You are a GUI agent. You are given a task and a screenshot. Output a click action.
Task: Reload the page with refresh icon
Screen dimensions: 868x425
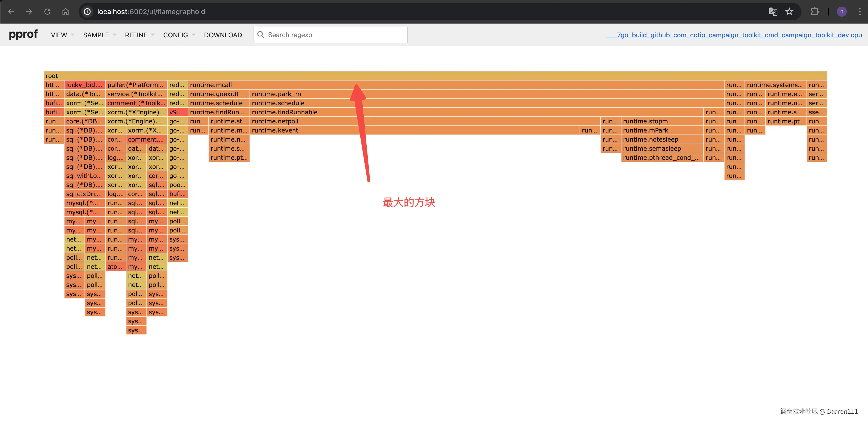coord(48,11)
